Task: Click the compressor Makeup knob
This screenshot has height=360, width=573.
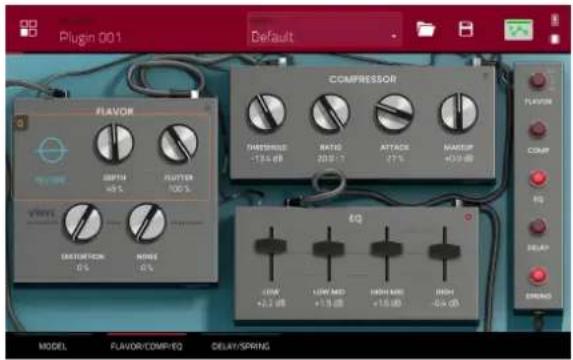Action: [x=459, y=113]
